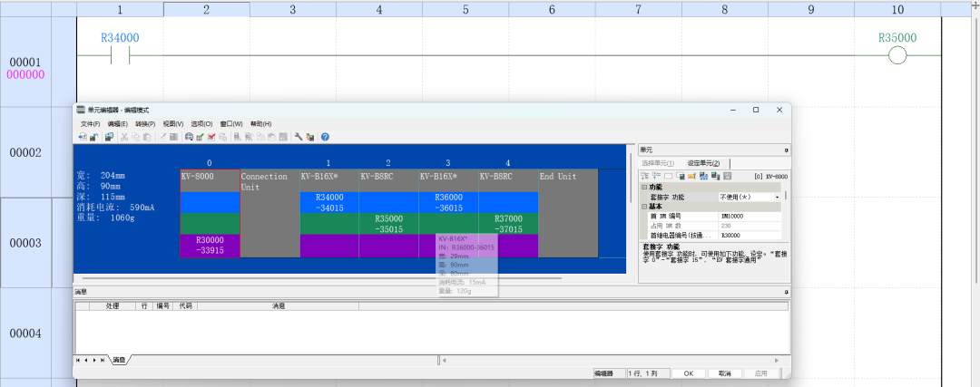Image resolution: width=980 pixels, height=387 pixels.
Task: Click the 处理 column header in message table
Action: click(113, 306)
